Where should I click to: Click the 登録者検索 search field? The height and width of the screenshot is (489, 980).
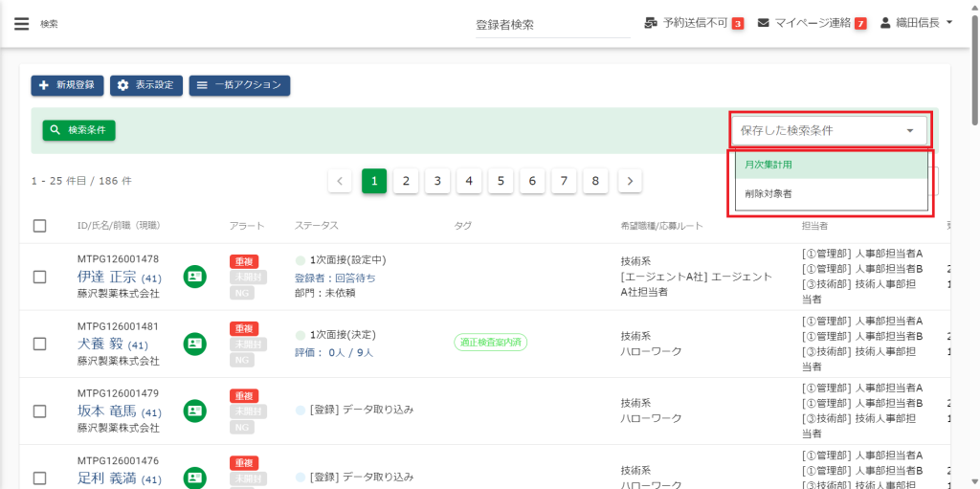click(552, 25)
